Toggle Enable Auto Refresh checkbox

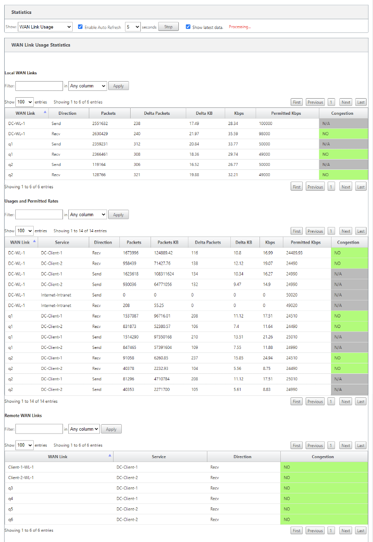pos(80,27)
